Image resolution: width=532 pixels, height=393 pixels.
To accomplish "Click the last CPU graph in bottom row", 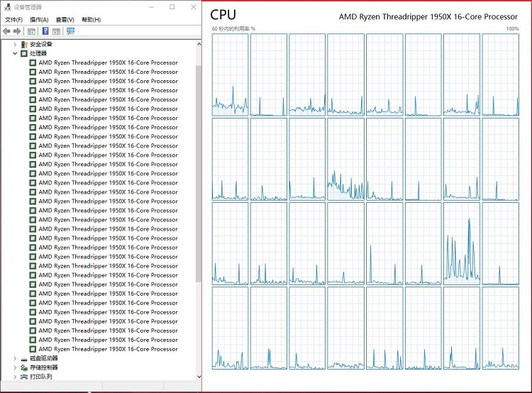I will click(x=501, y=328).
